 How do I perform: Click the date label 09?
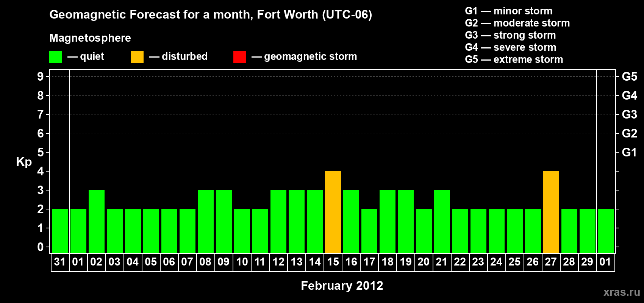[224, 262]
